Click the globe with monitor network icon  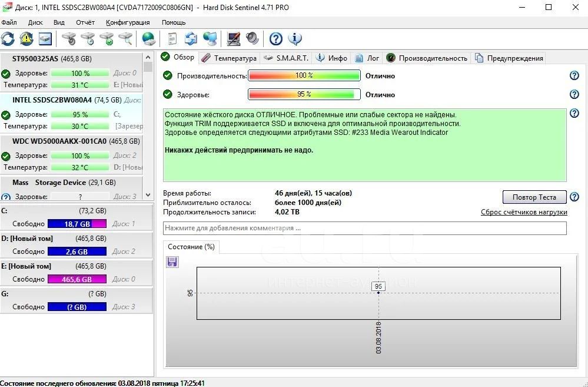[x=210, y=39]
